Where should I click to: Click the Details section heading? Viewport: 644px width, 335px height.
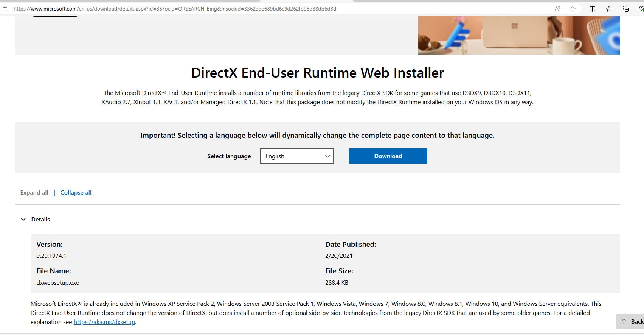tap(40, 220)
